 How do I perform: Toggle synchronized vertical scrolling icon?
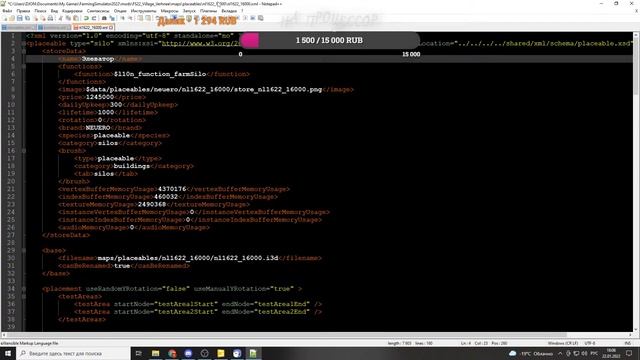140,18
